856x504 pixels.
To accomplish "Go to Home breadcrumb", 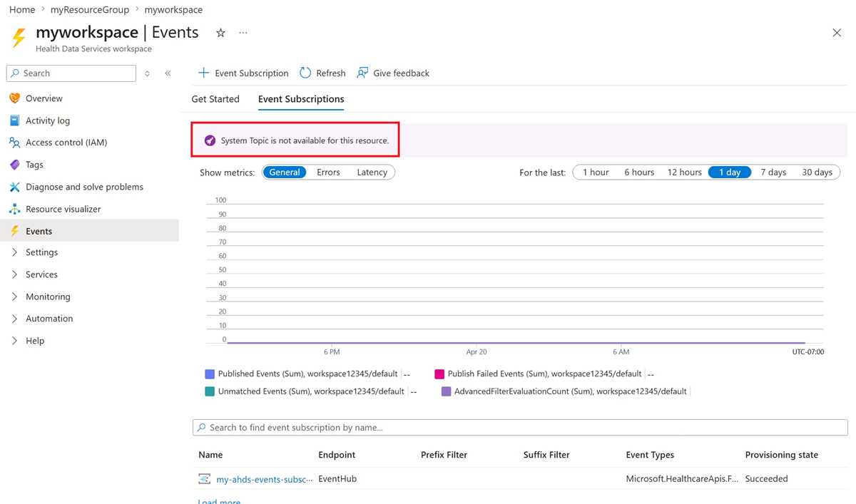I will [x=22, y=10].
